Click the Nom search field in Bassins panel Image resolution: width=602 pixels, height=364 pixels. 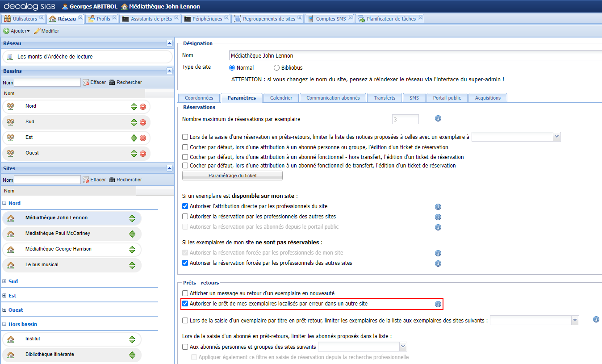coord(47,82)
